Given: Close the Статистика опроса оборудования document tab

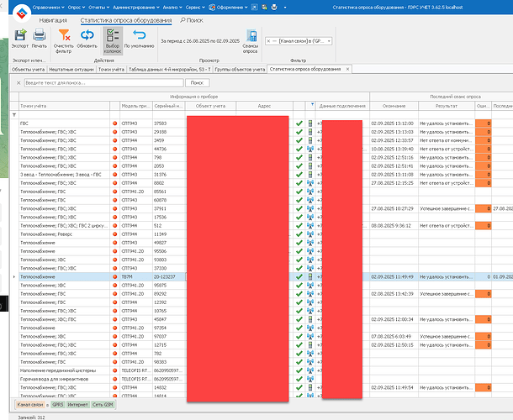Looking at the screenshot, I should pos(347,69).
